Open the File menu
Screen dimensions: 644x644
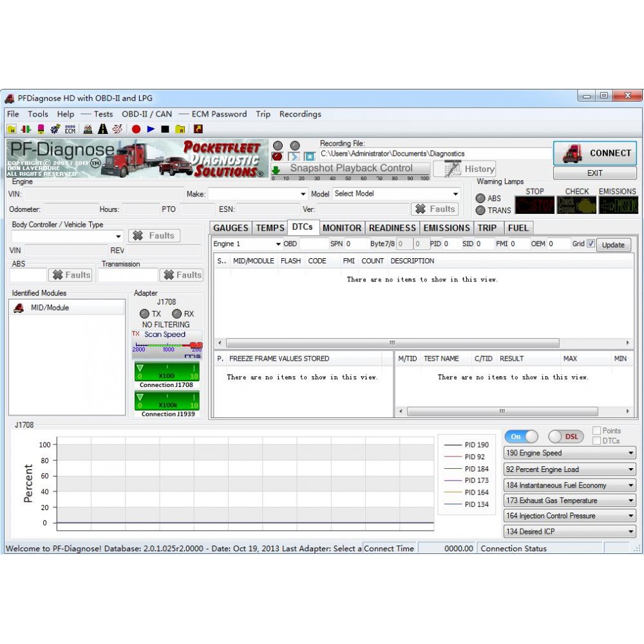[13, 114]
